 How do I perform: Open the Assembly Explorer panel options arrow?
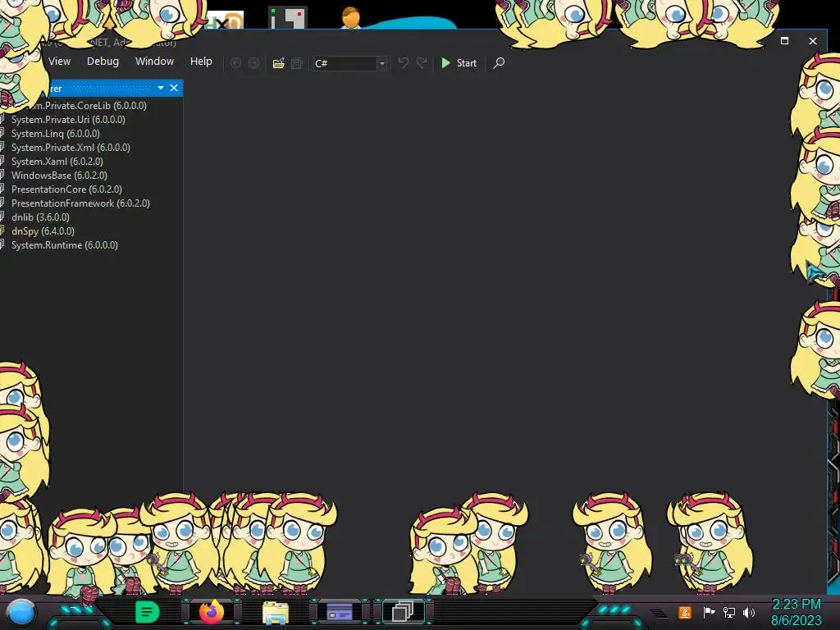(161, 88)
